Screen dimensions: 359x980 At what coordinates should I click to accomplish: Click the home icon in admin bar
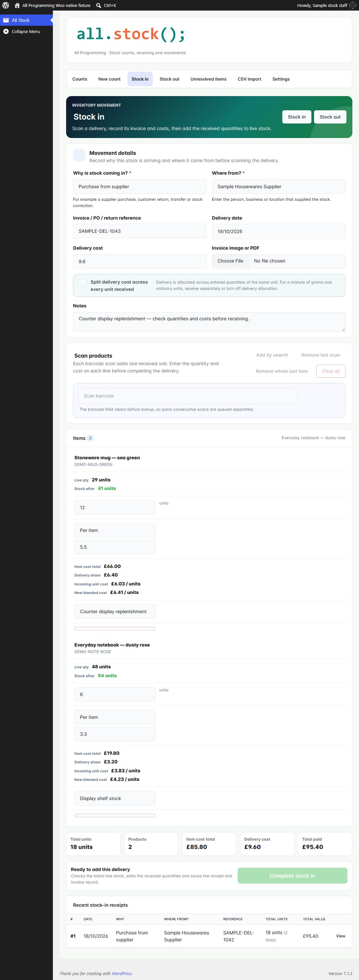[17, 5]
